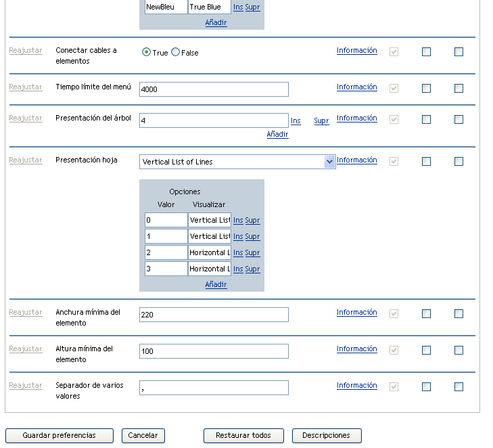The width and height of the screenshot is (493, 448).
Task: Click the Valor field containing 2
Action: pos(166,252)
